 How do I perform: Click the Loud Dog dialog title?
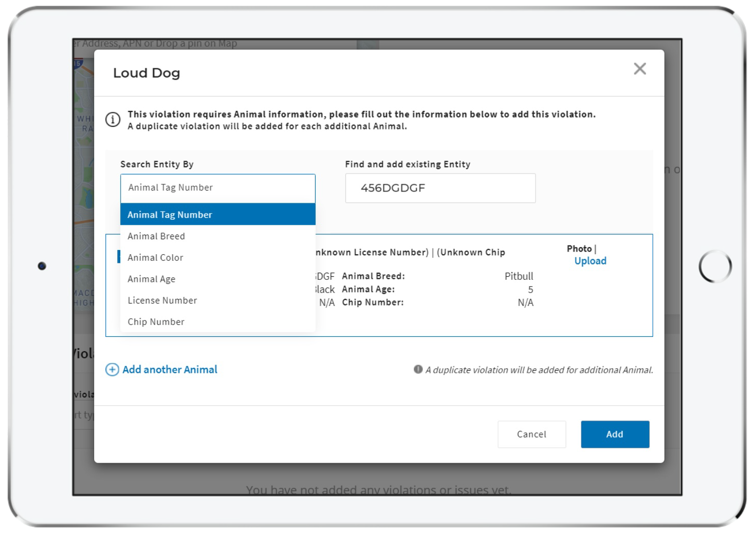pyautogui.click(x=146, y=73)
